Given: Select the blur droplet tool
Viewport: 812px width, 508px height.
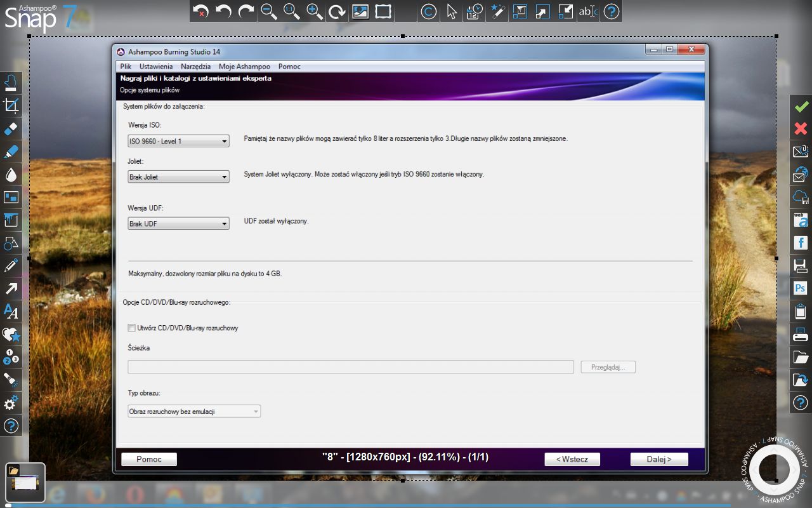Looking at the screenshot, I should tap(11, 174).
